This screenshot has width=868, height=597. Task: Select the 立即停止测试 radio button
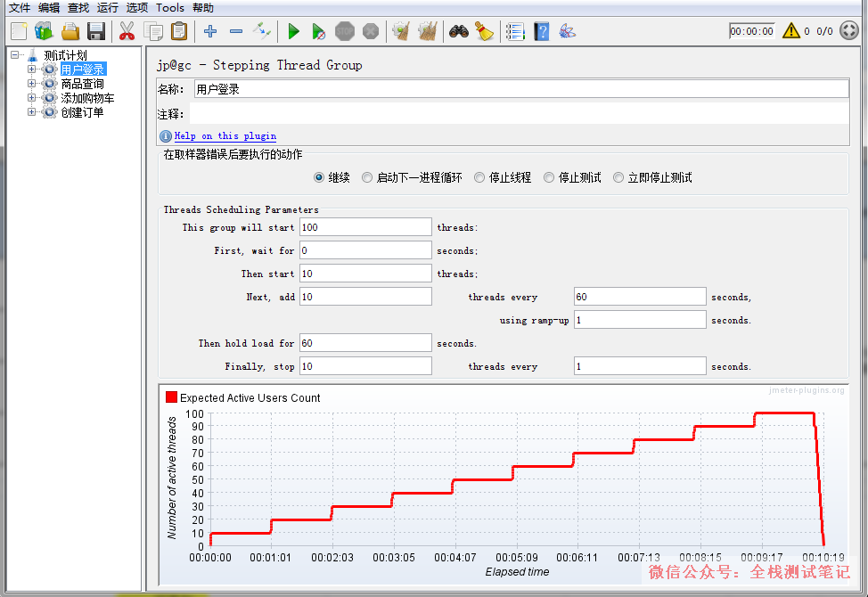(618, 177)
